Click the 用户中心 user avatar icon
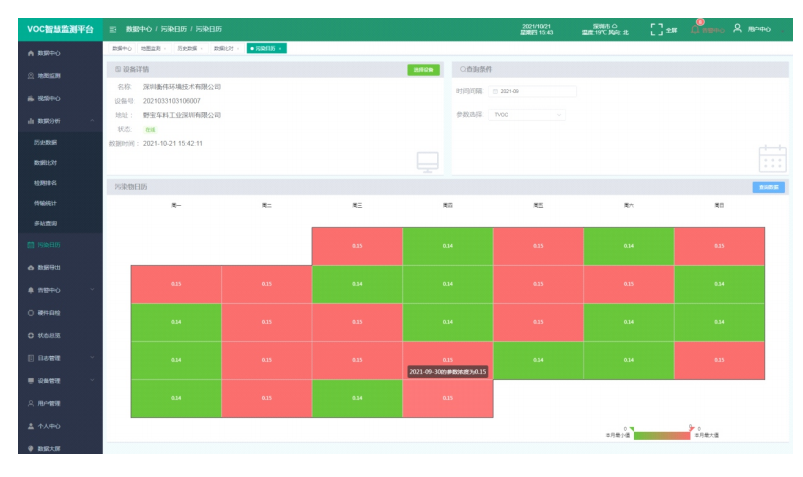The image size is (803, 477). (x=737, y=28)
